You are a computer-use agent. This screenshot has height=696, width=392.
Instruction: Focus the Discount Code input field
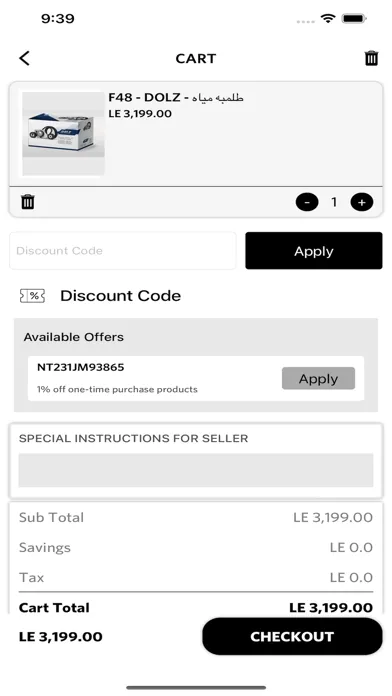point(123,251)
